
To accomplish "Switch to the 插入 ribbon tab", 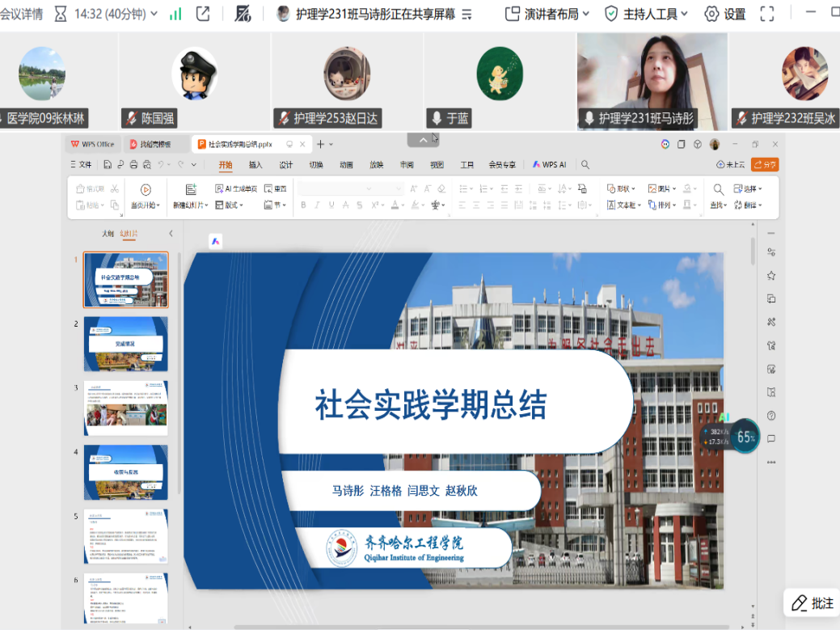I will pyautogui.click(x=255, y=165).
